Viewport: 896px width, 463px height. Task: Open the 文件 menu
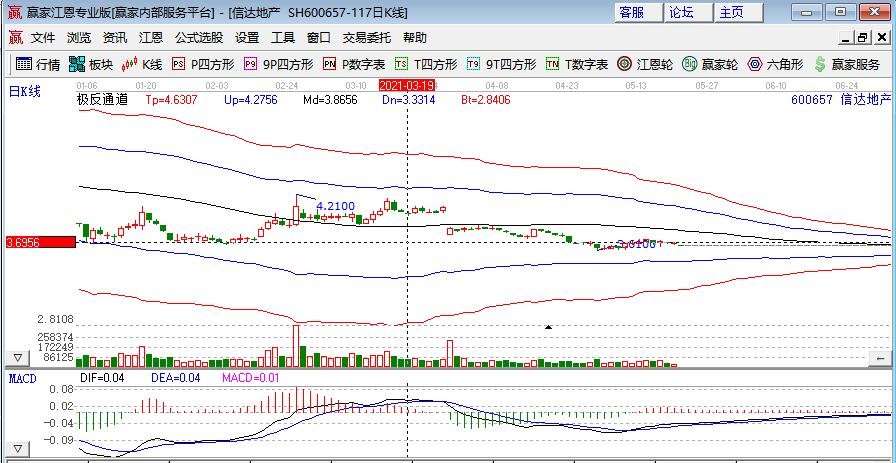pyautogui.click(x=43, y=38)
